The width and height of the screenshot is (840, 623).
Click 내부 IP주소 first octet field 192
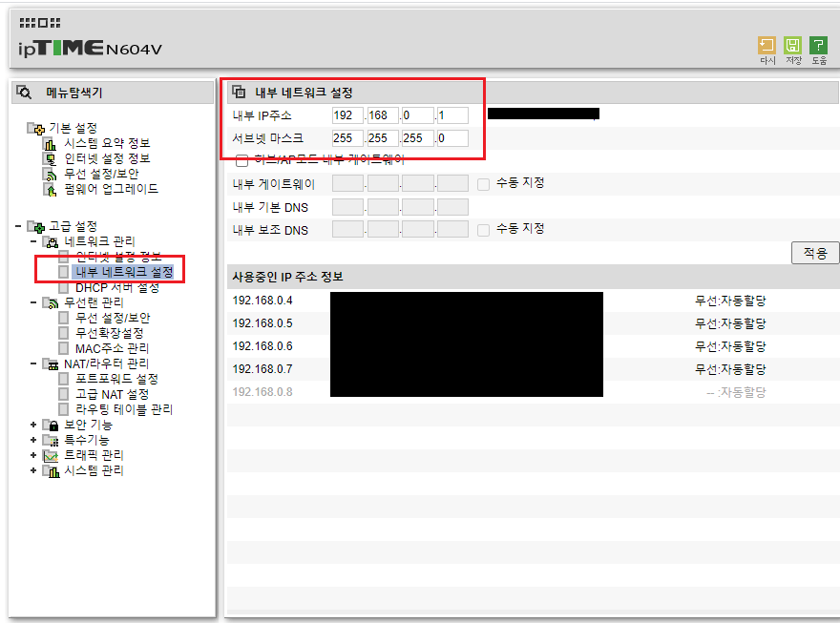tap(347, 115)
